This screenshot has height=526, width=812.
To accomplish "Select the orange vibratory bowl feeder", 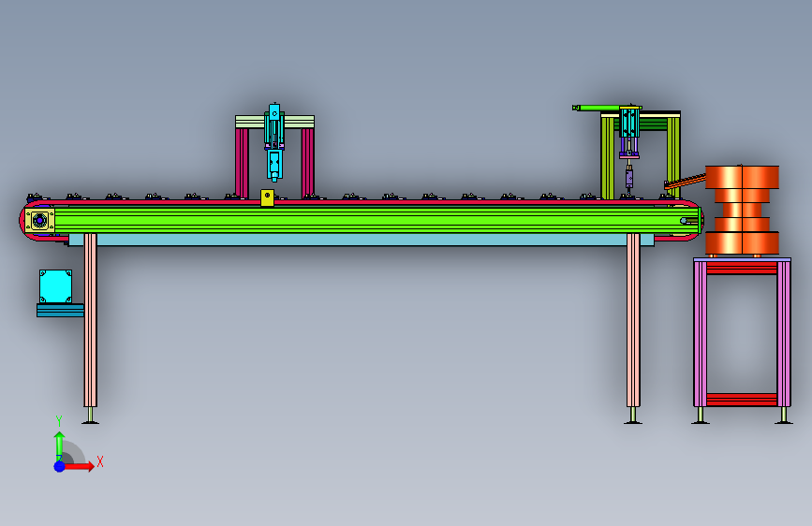I will (x=742, y=210).
